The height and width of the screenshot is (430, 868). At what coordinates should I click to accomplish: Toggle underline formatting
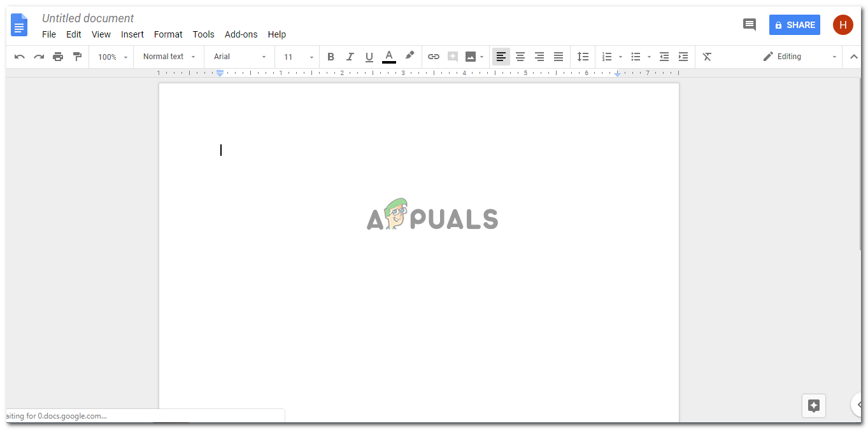pyautogui.click(x=369, y=57)
